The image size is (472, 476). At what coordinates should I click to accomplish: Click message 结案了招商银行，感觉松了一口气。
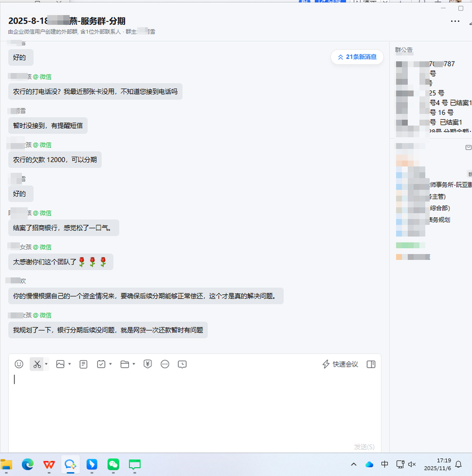(x=64, y=228)
